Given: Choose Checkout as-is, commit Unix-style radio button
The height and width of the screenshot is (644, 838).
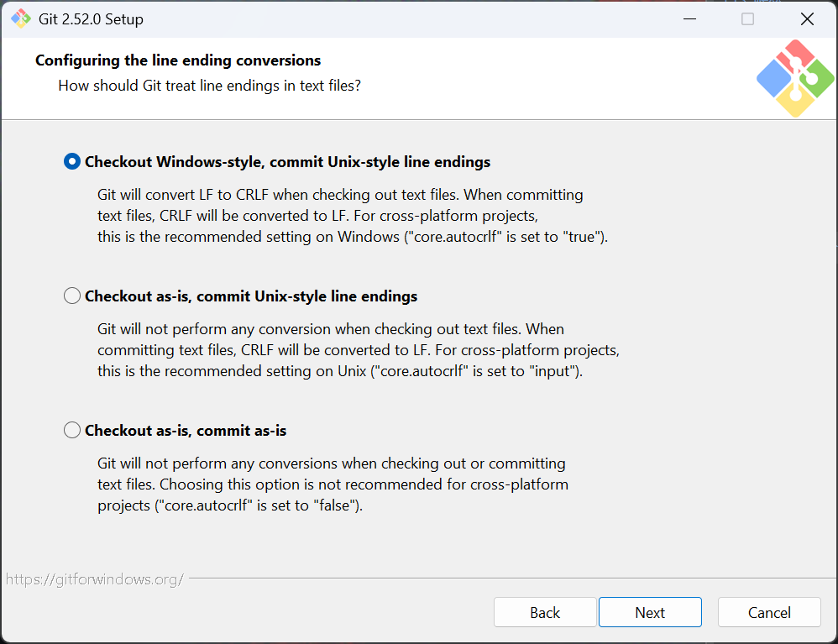Looking at the screenshot, I should 72,296.
